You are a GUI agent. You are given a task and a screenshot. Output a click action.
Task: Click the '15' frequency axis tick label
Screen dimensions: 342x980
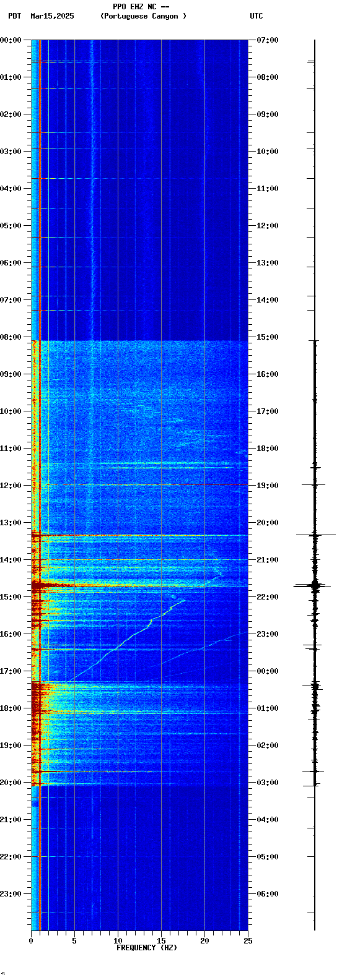tap(161, 941)
